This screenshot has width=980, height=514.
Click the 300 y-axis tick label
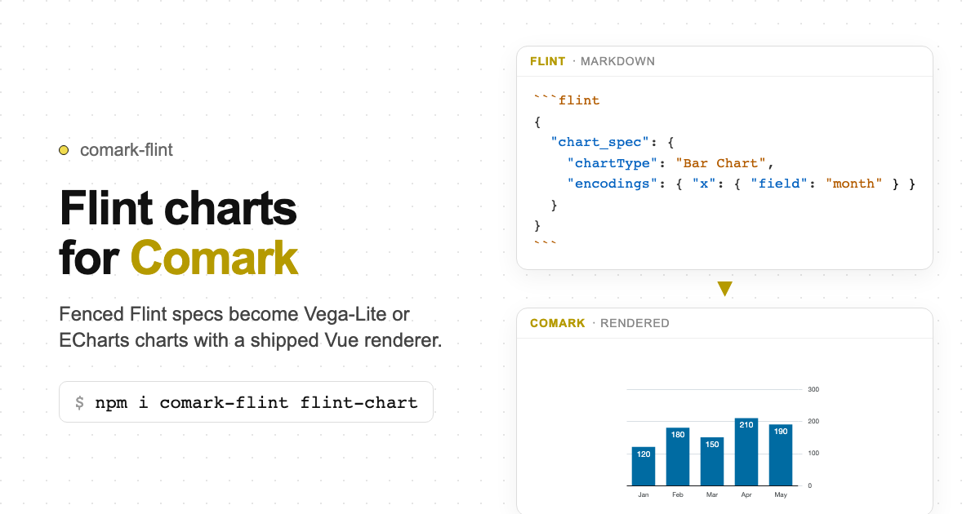tap(813, 390)
